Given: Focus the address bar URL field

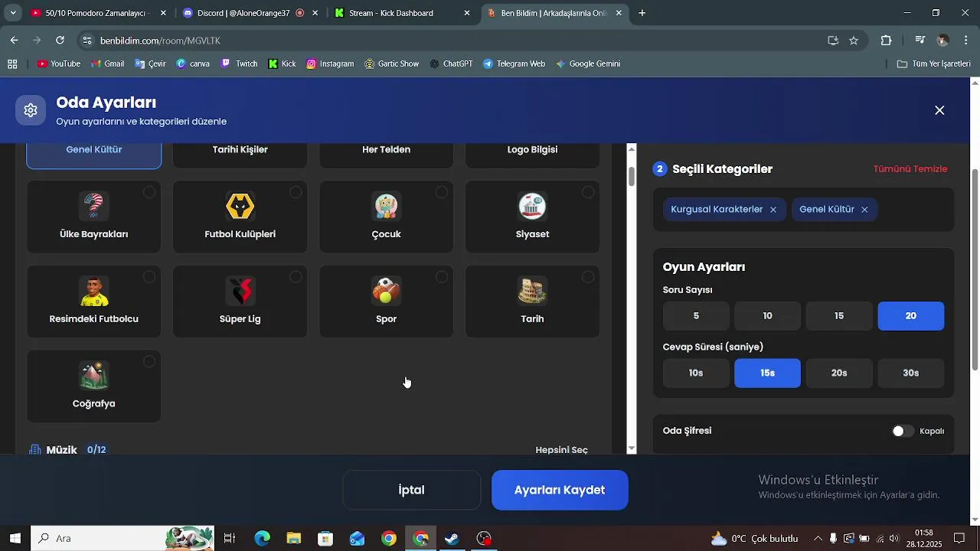Looking at the screenshot, I should [452, 41].
